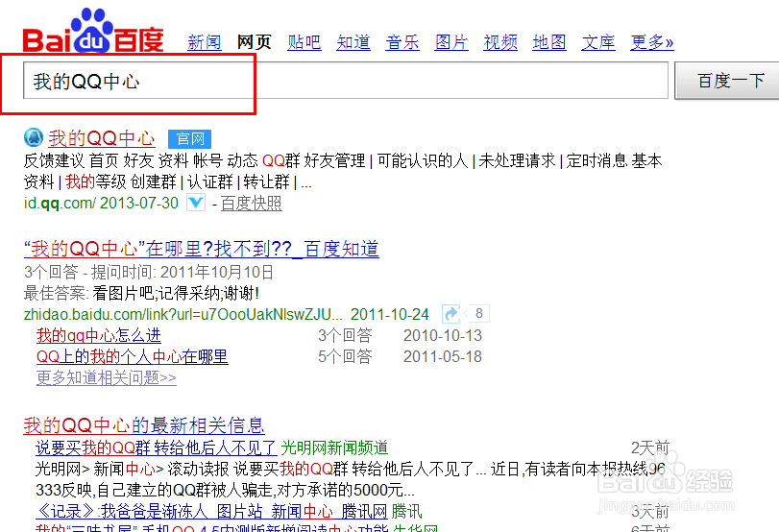Screen dimensions: 779x532
Task: Open the first result 我的QQ中心 link
Action: click(x=102, y=138)
